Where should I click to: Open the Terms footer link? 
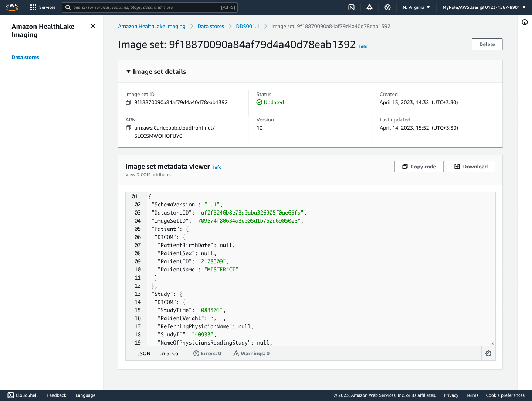tap(472, 395)
